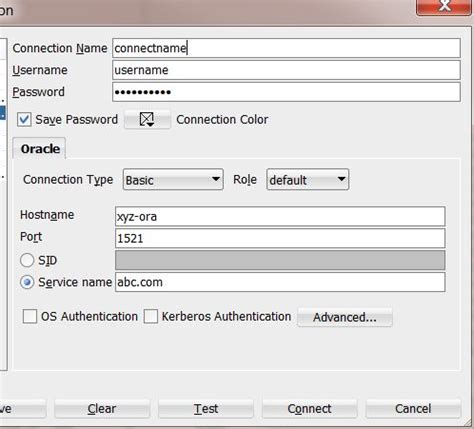Select the SID radio button
This screenshot has width=474, height=429.
(x=27, y=260)
